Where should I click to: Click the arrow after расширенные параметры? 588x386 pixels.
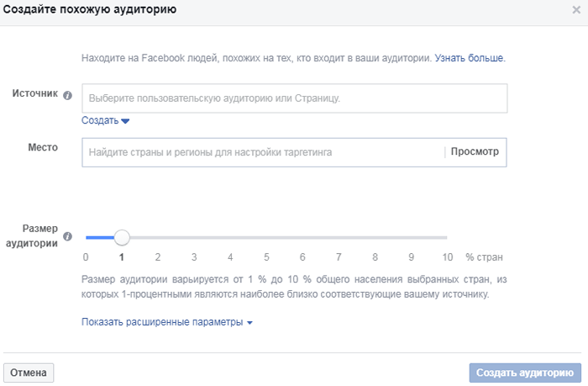249,323
